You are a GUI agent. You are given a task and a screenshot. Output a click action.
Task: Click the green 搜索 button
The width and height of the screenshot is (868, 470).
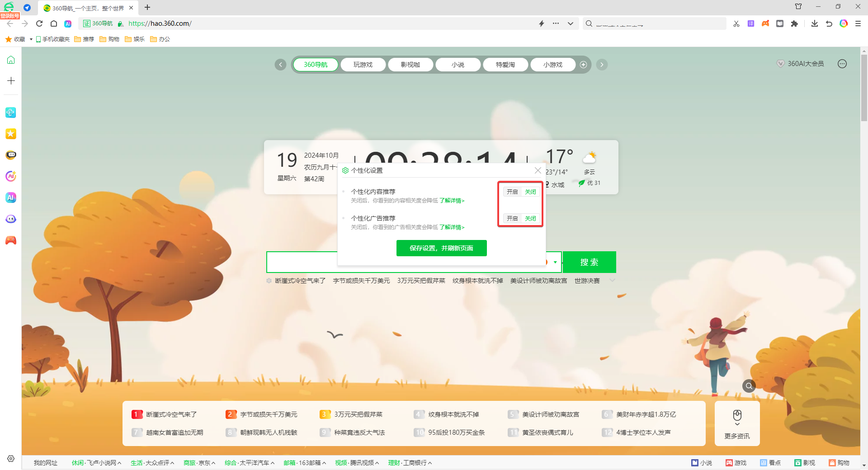pyautogui.click(x=590, y=262)
